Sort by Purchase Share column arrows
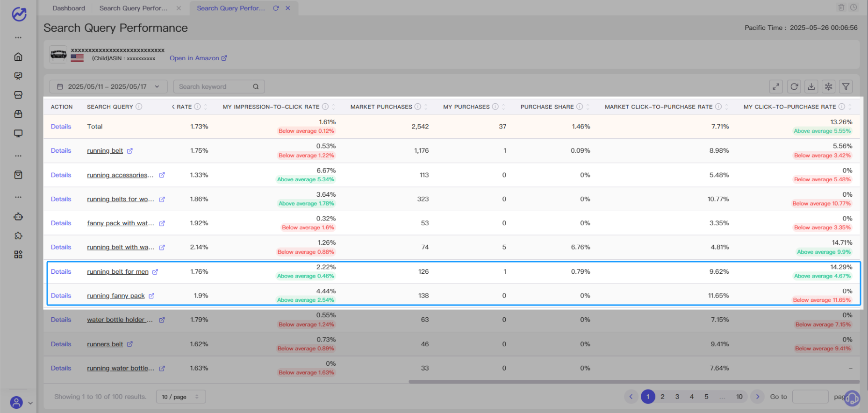868x413 pixels. pos(588,107)
